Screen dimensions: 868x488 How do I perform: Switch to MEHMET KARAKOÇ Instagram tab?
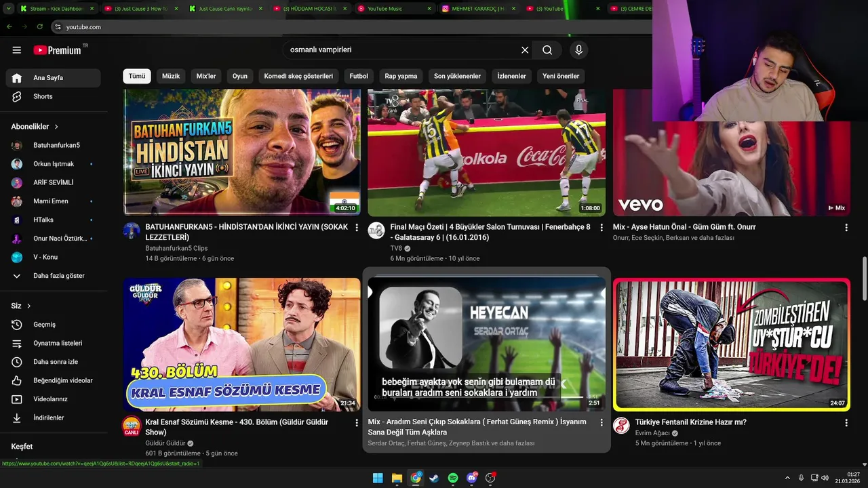coord(479,9)
